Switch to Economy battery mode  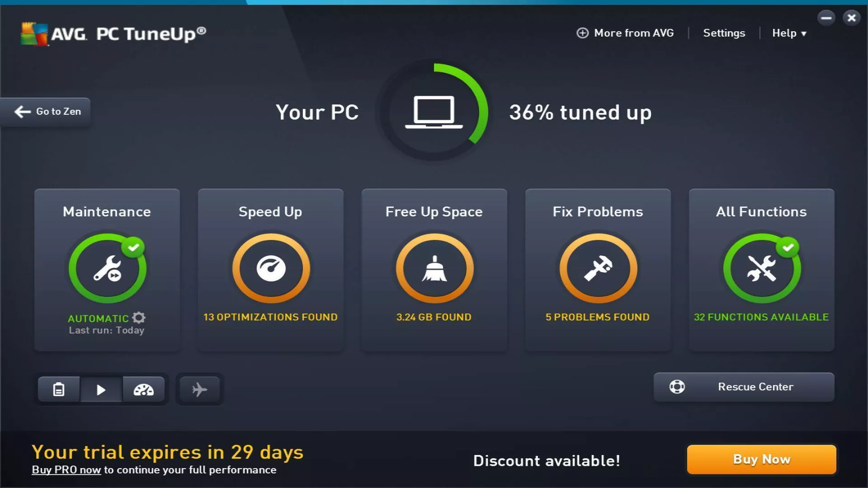[x=59, y=389]
